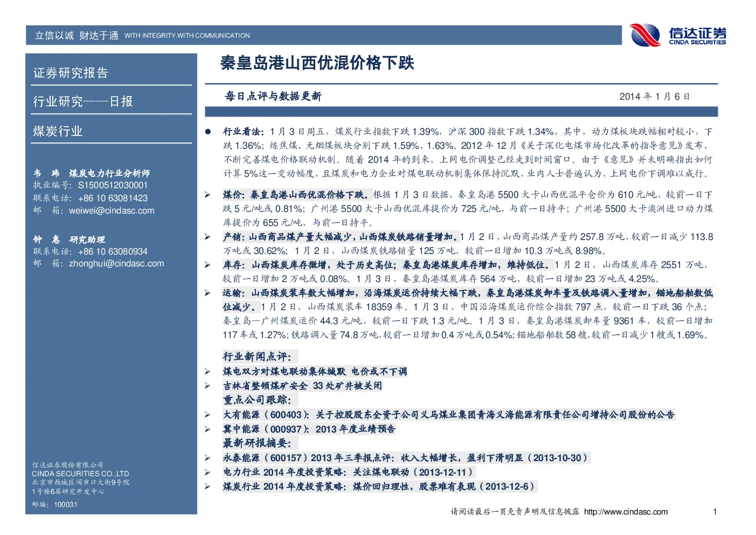Image resolution: width=756 pixels, height=535 pixels.
Task: Click sidebar label 煤炭行业
Action: click(58, 131)
